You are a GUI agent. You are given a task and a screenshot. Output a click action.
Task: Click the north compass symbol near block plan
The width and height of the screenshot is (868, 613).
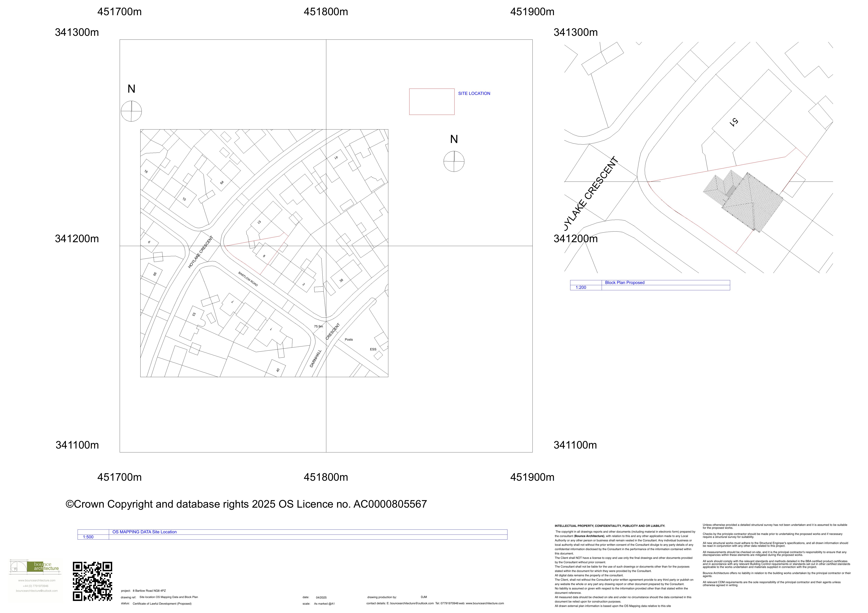coord(454,161)
